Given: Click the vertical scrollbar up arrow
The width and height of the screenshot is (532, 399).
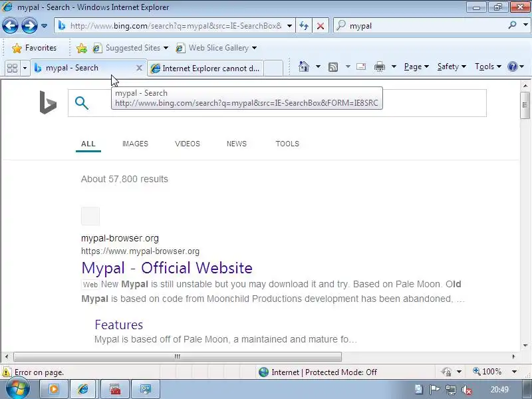Looking at the screenshot, I should [525, 86].
